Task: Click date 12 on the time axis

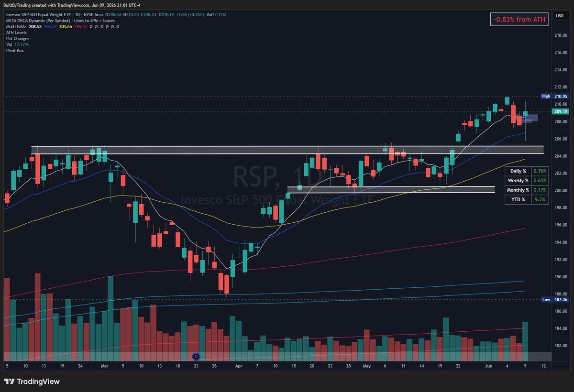Action: pyautogui.click(x=543, y=366)
